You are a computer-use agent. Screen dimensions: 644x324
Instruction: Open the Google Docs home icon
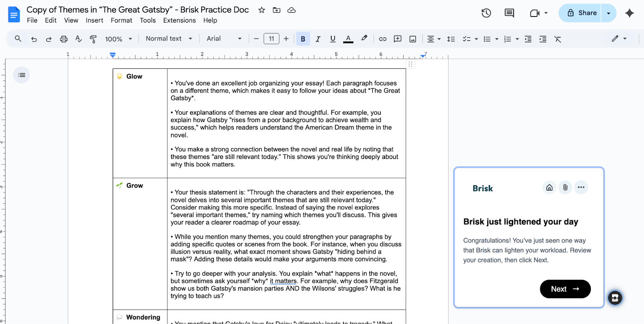[14, 14]
